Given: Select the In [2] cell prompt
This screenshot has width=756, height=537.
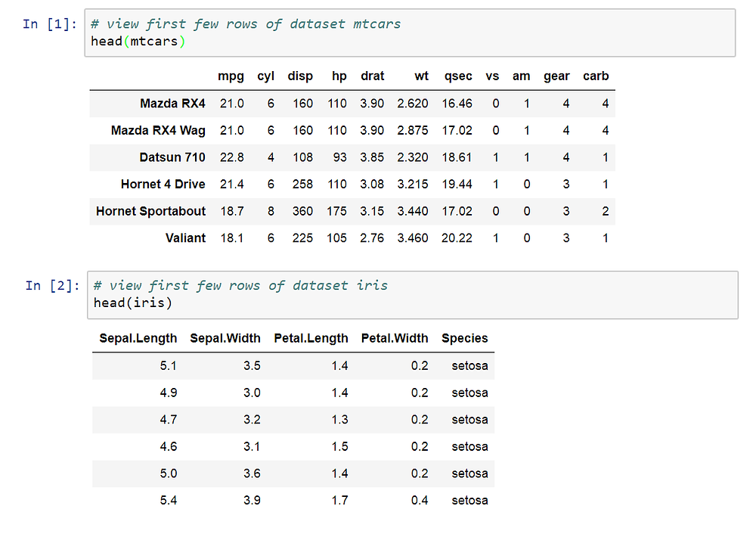Looking at the screenshot, I should tap(52, 285).
